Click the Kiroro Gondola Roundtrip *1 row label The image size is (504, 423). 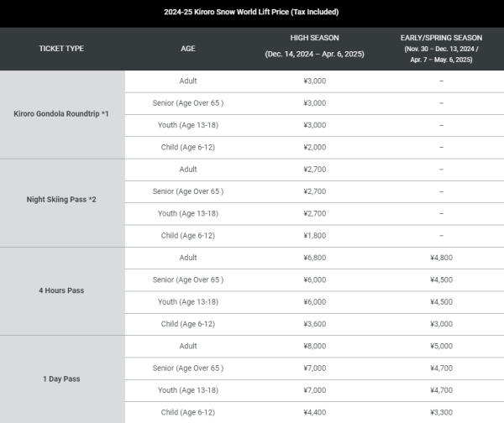[61, 114]
